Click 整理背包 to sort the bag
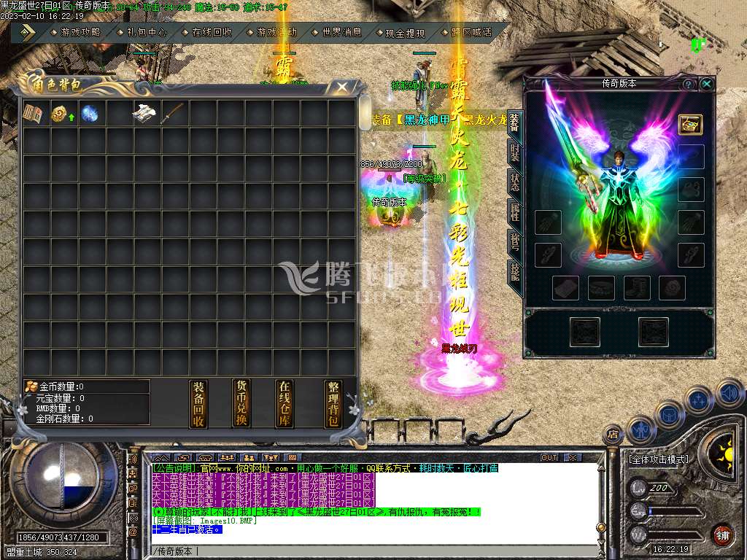 (333, 404)
